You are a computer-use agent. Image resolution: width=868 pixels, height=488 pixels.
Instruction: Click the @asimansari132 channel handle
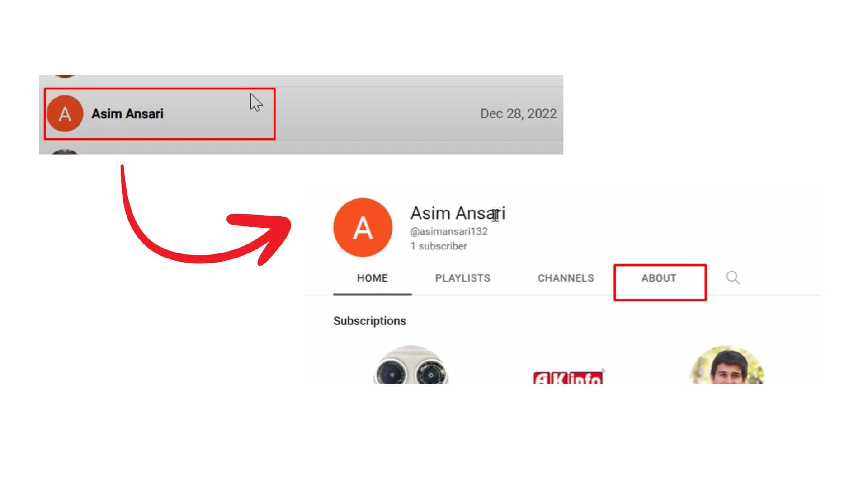[x=449, y=231]
